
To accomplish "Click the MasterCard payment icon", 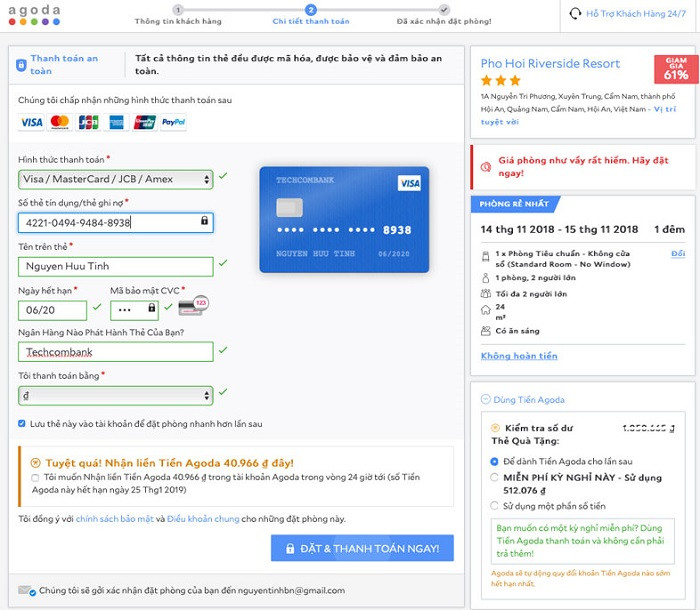I will click(x=60, y=122).
